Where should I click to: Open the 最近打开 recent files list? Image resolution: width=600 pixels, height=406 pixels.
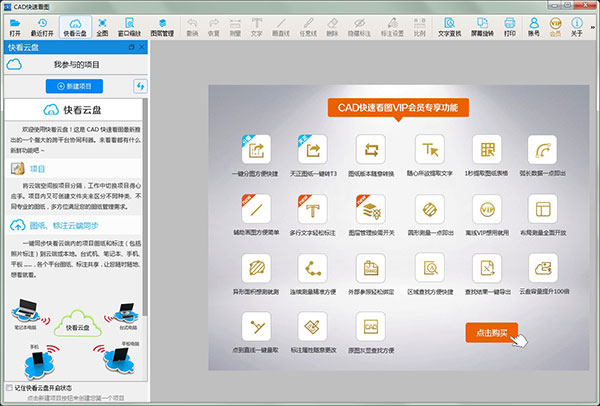pos(44,28)
